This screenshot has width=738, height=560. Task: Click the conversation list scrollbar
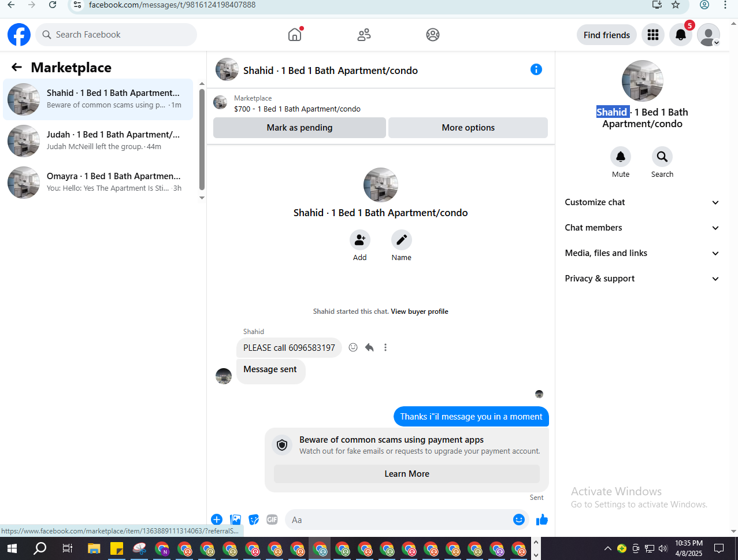pyautogui.click(x=202, y=139)
